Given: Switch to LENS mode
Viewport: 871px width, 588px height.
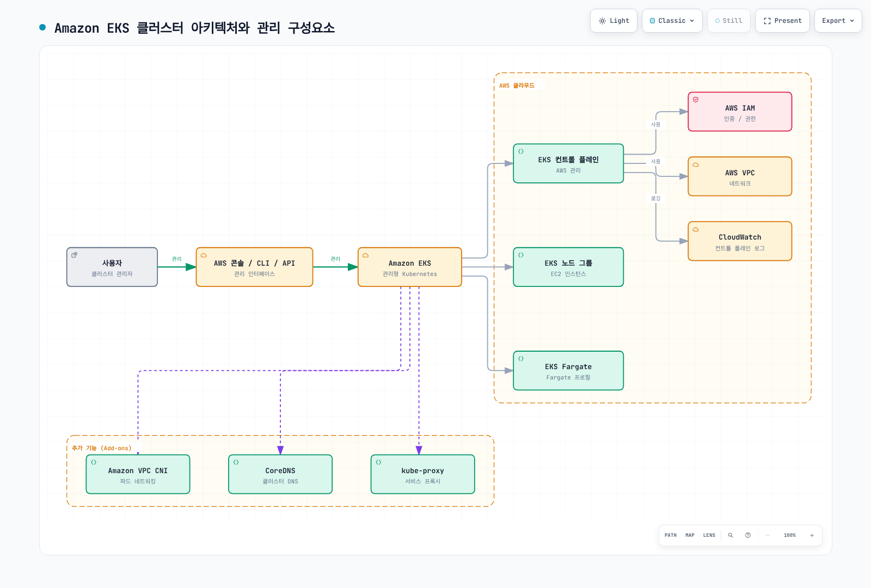Looking at the screenshot, I should pos(709,535).
